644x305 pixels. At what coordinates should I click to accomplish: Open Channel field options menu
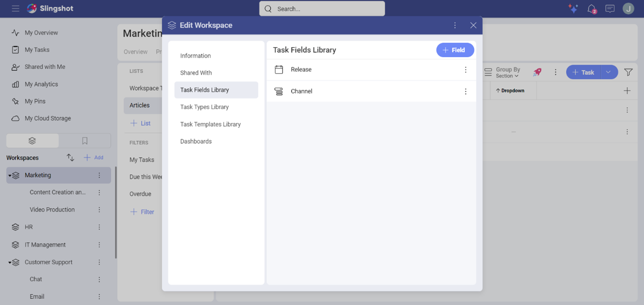(466, 91)
